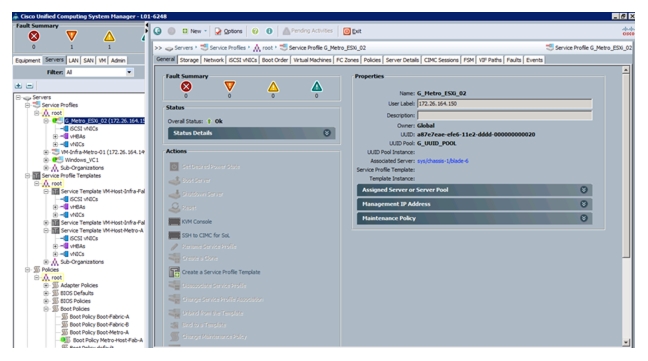Open the VIF Paths tab
This screenshot has width=648, height=361.
click(x=490, y=60)
